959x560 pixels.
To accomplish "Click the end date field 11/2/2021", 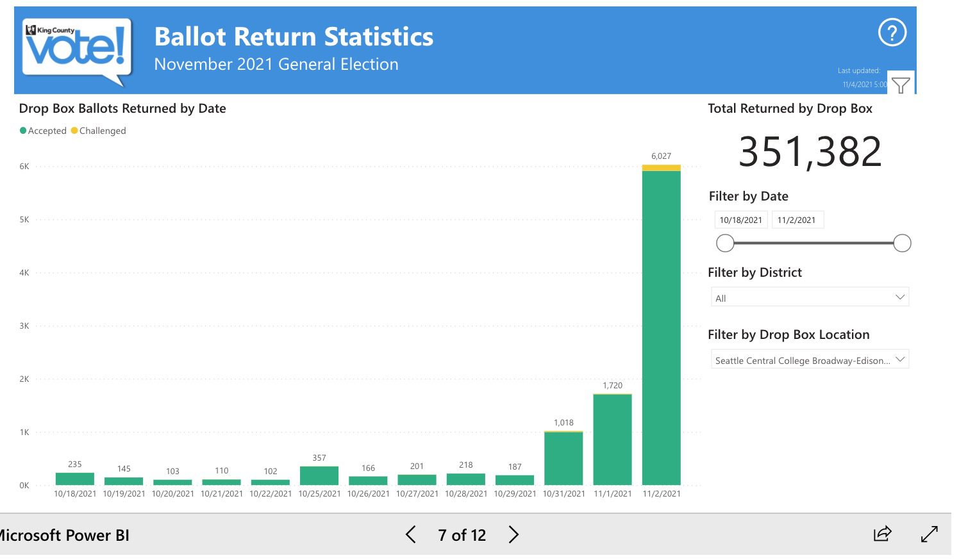I will (x=797, y=220).
